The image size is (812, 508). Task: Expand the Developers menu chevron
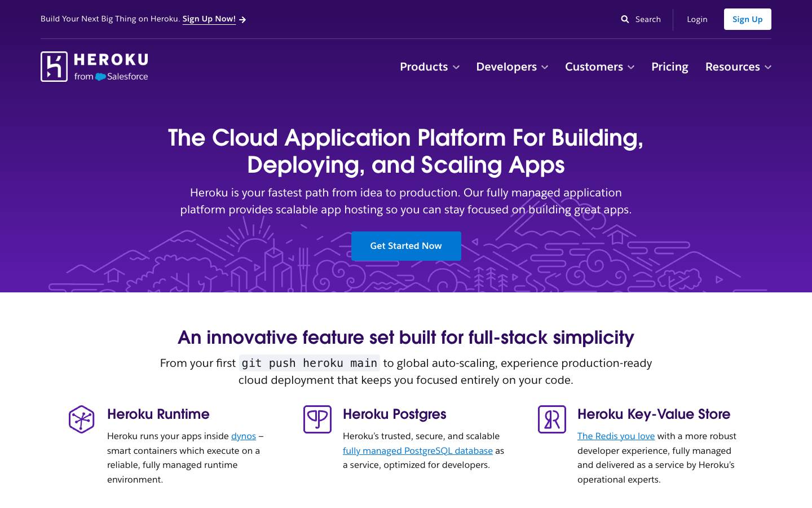545,67
